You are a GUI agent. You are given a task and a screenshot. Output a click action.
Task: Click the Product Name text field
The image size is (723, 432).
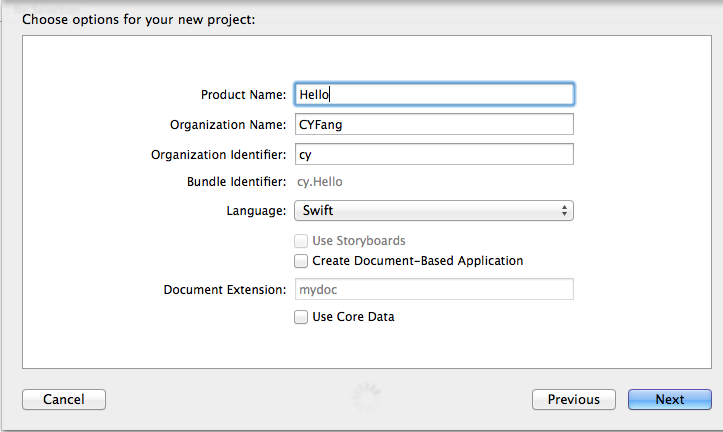[433, 94]
